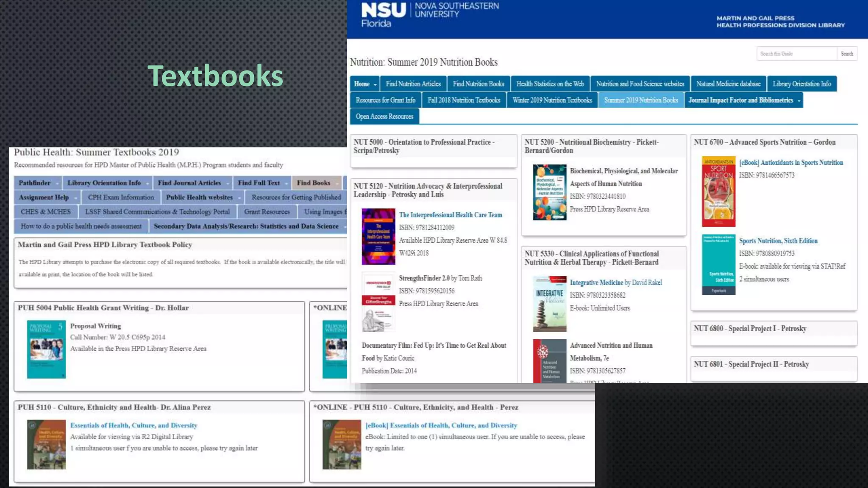Image resolution: width=868 pixels, height=488 pixels.
Task: Click NUT 6800 - Special Project I heading
Action: (750, 328)
